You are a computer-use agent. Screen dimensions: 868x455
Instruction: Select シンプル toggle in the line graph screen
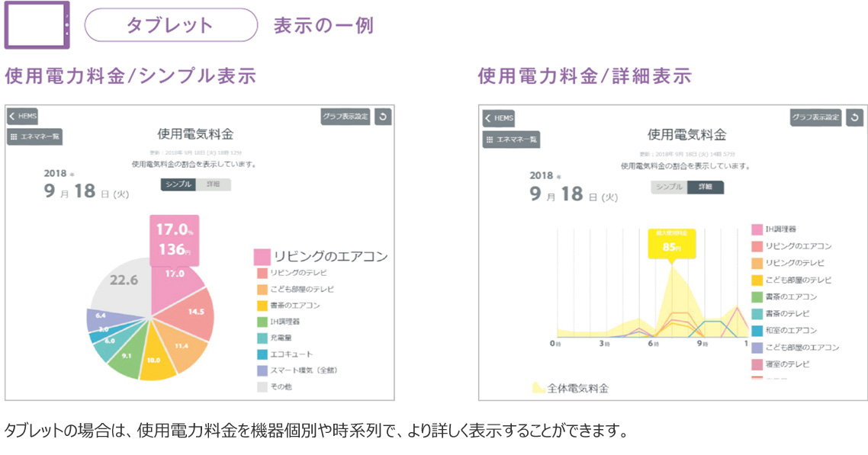(669, 187)
